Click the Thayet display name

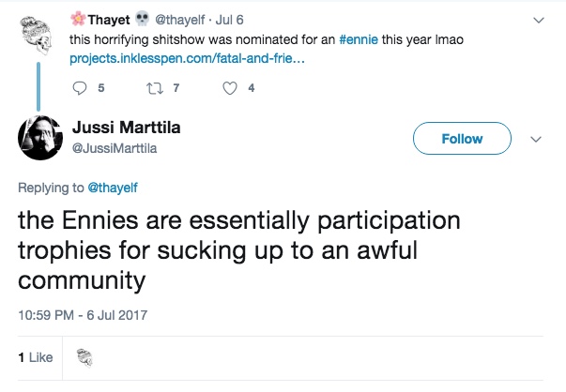(112, 20)
